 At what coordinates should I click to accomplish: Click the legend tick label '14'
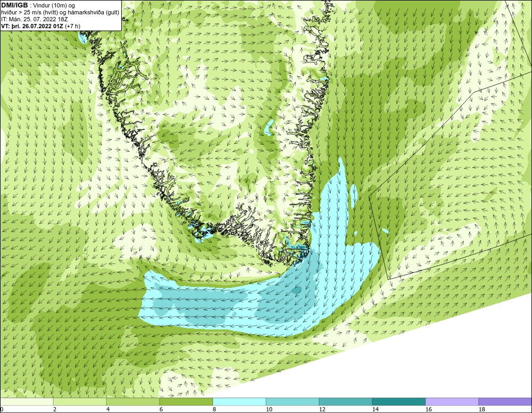[x=375, y=410]
